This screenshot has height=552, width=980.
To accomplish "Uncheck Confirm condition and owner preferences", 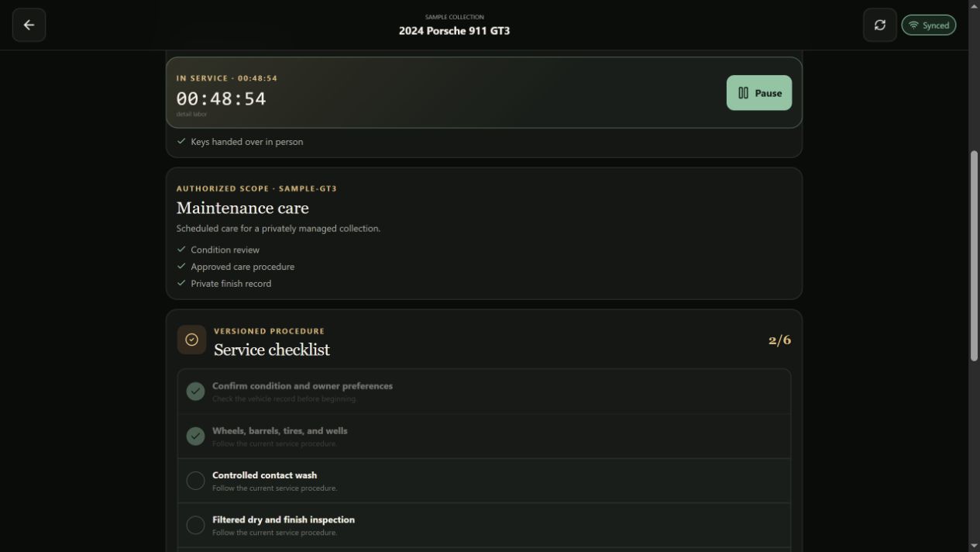I will pyautogui.click(x=195, y=392).
